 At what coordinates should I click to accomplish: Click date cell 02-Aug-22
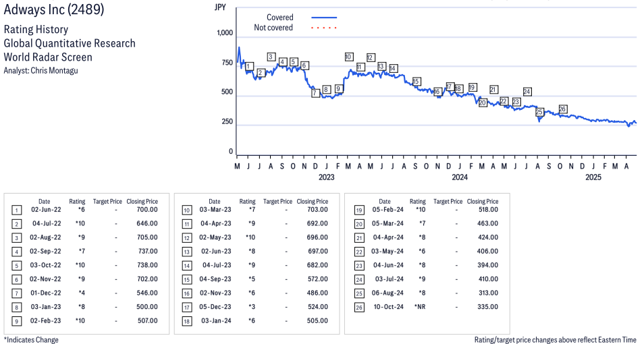pos(45,237)
